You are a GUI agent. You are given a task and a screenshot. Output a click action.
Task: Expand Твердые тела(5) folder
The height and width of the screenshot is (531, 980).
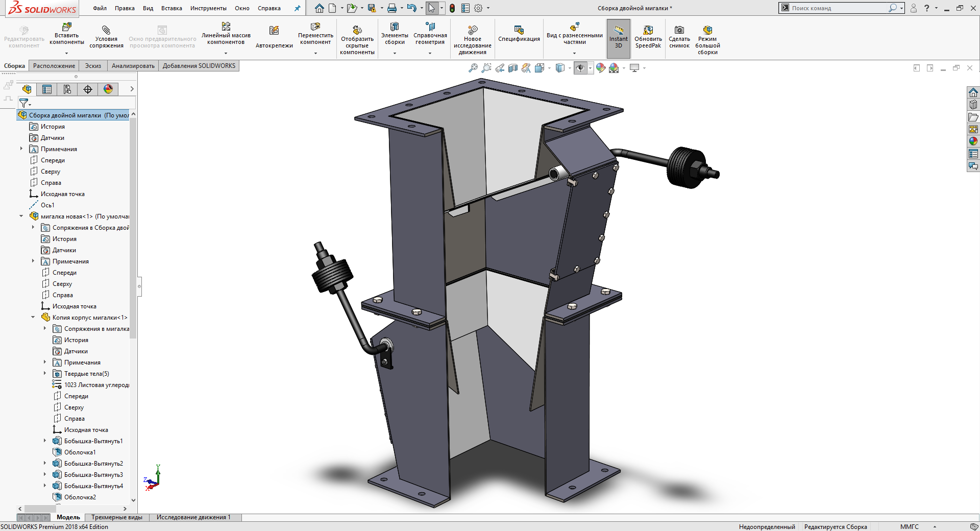(x=45, y=374)
